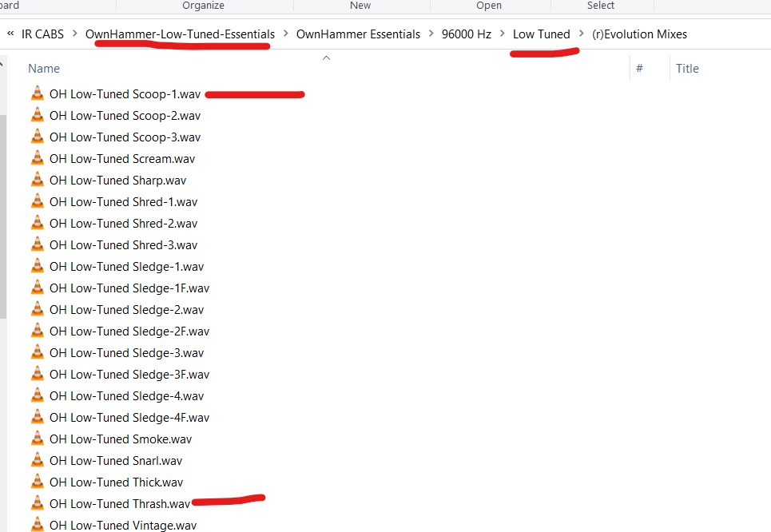Screen dimensions: 771x532
Task: Click VLC icon beside OH Low-Tuned Shred-1.wav
Action: click(38, 201)
